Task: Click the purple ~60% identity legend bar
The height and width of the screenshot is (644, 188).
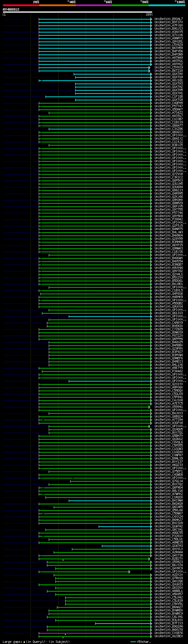Action: tap(94, 5)
